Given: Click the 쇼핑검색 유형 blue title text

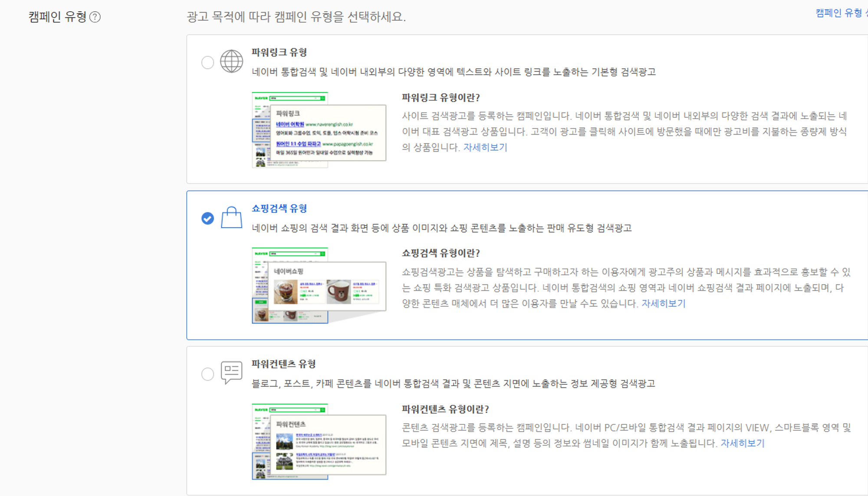Looking at the screenshot, I should point(279,208).
